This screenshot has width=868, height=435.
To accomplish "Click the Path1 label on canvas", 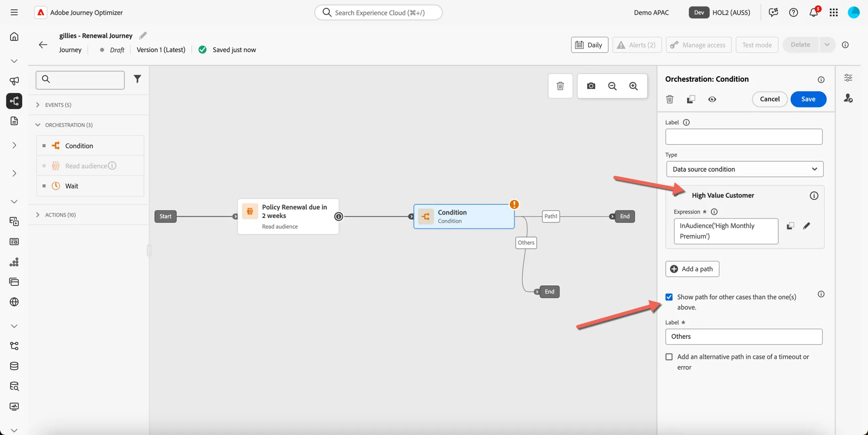I will (551, 216).
